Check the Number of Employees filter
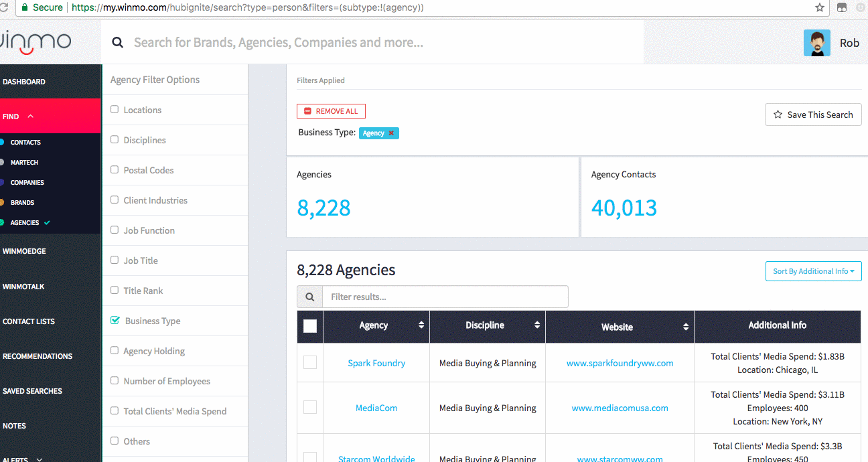The image size is (868, 462). tap(115, 380)
